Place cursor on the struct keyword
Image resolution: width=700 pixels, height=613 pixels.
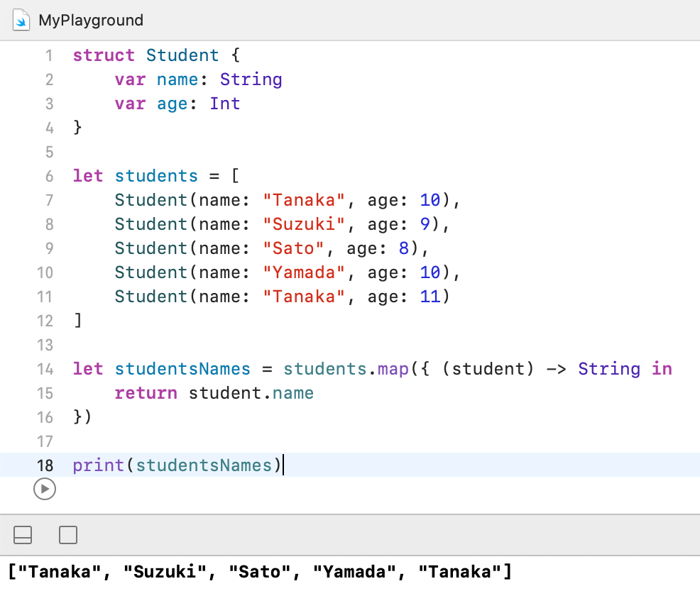coord(104,55)
